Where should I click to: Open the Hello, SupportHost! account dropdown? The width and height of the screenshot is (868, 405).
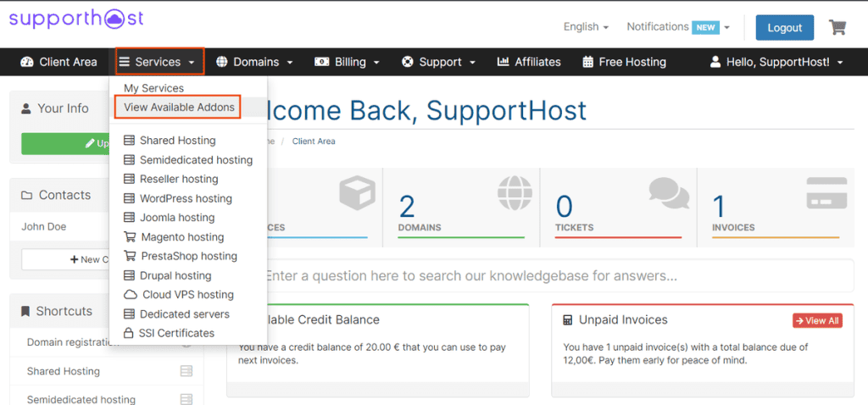tap(776, 62)
